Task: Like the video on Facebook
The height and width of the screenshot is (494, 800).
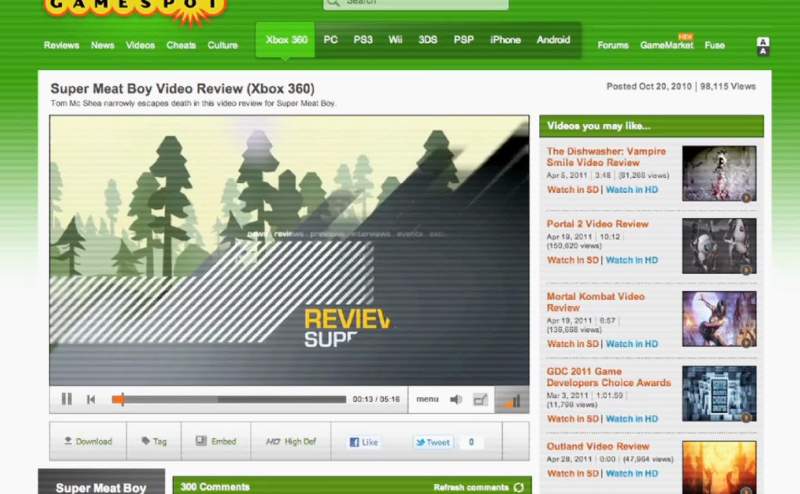Action: pos(364,441)
